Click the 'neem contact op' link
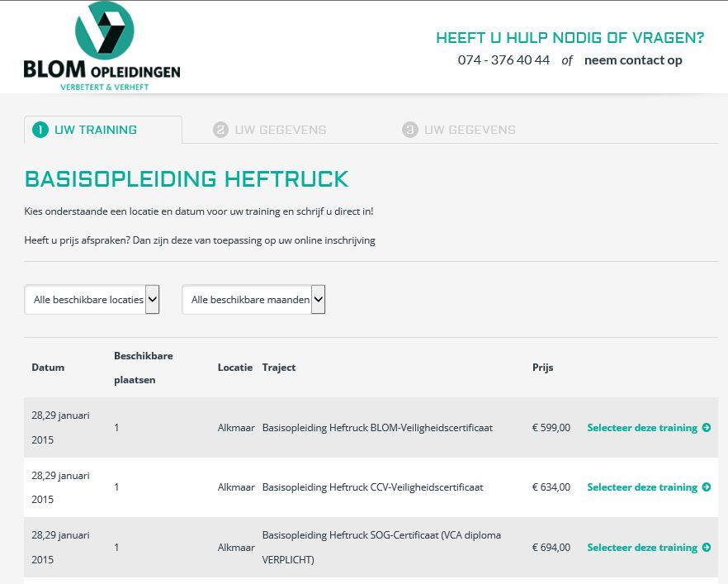This screenshot has height=584, width=728. (x=633, y=59)
